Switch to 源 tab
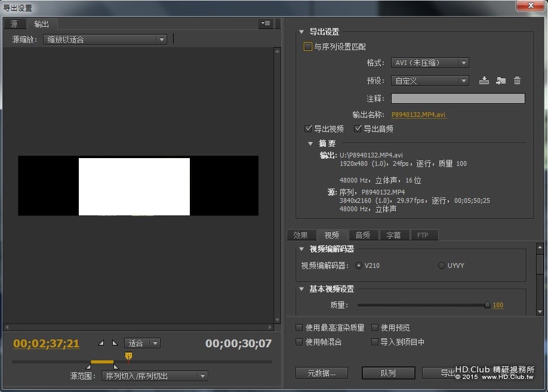 pos(14,24)
